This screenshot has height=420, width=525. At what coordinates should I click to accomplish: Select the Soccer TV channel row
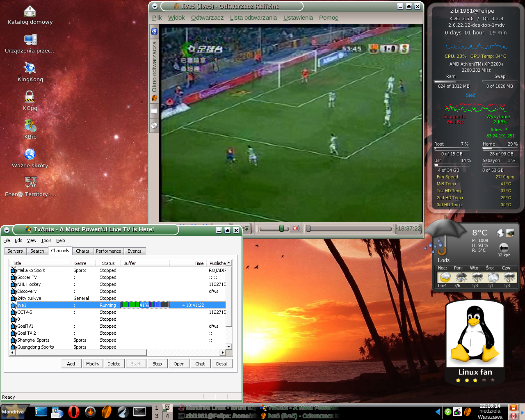[x=118, y=277]
